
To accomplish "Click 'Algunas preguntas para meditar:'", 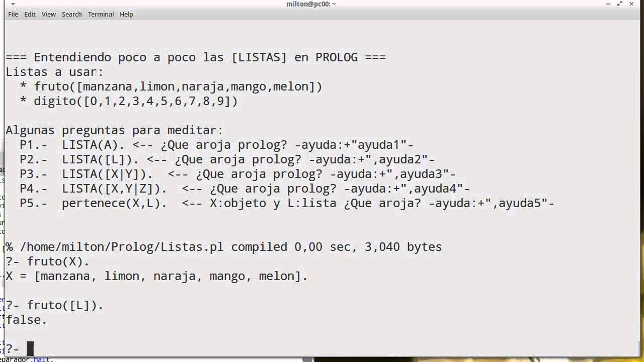I will click(x=114, y=130).
